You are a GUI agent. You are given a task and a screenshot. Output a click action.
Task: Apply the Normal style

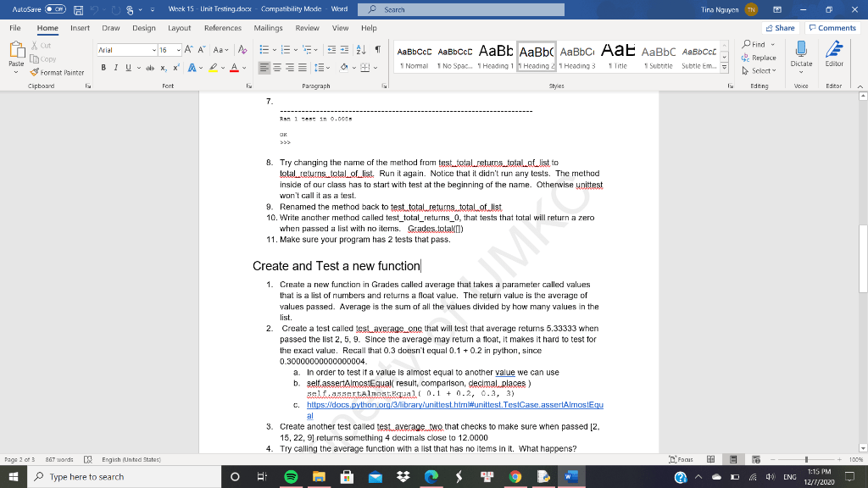coord(414,57)
